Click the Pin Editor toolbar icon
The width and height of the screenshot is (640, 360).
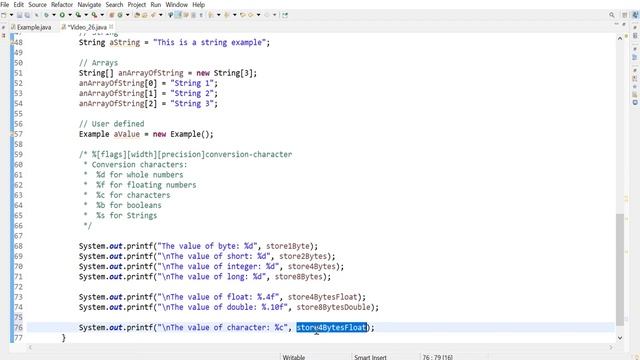[x=284, y=15]
